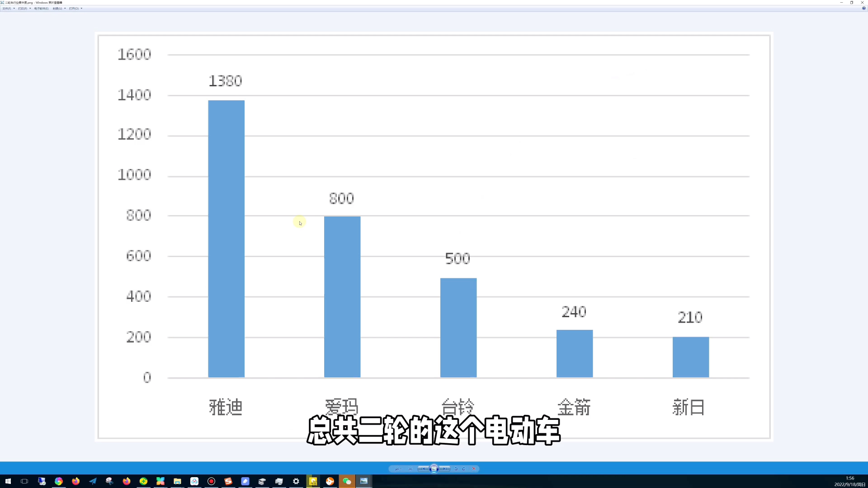This screenshot has height=488, width=868.
Task: Click the 1380 value label
Action: pyautogui.click(x=225, y=81)
